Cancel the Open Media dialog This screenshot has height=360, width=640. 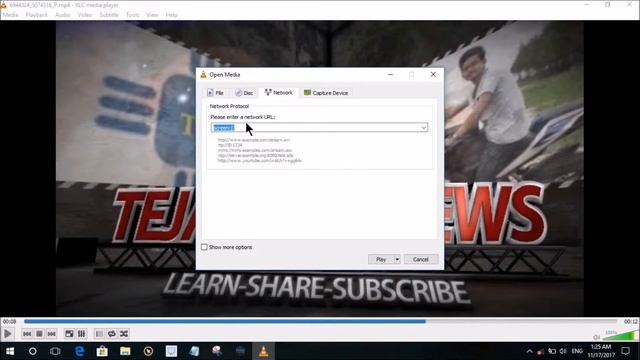point(421,259)
